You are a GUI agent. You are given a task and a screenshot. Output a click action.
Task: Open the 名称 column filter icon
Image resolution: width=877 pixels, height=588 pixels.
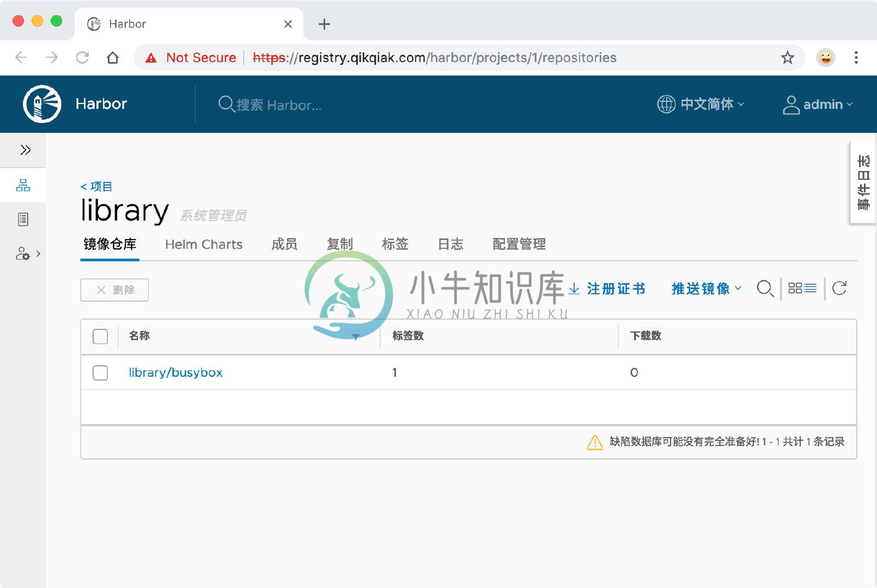coord(356,337)
